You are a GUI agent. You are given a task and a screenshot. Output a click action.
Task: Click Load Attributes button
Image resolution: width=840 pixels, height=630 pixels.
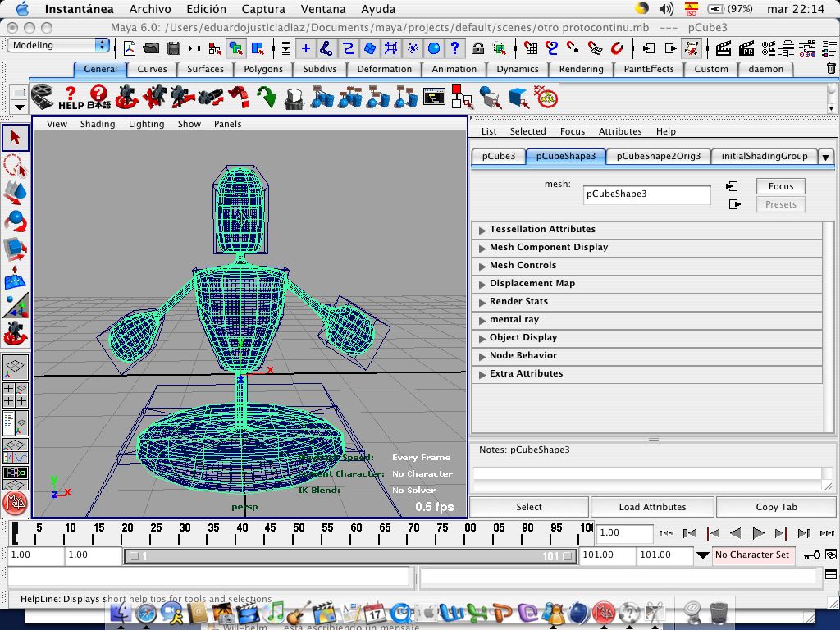point(652,507)
